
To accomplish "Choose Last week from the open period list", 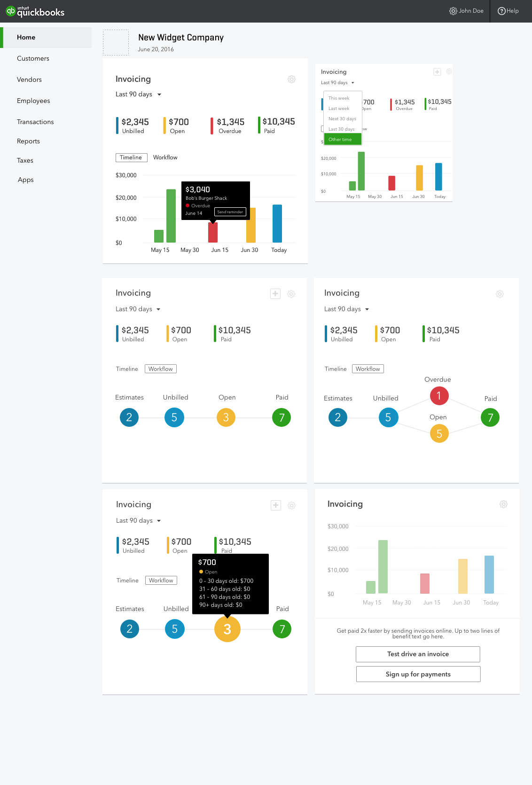I will pos(343,109).
